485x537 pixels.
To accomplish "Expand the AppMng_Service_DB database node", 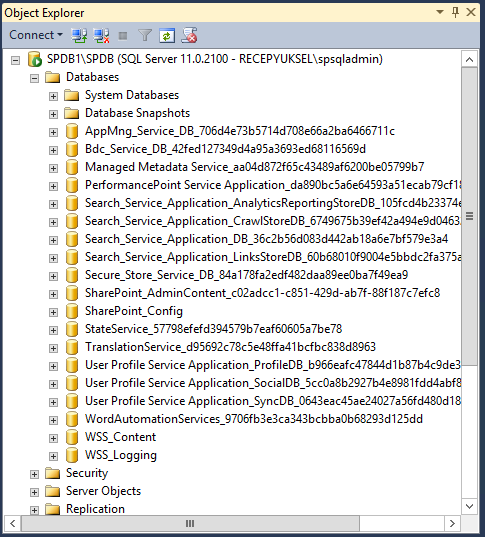I will pos(53,133).
